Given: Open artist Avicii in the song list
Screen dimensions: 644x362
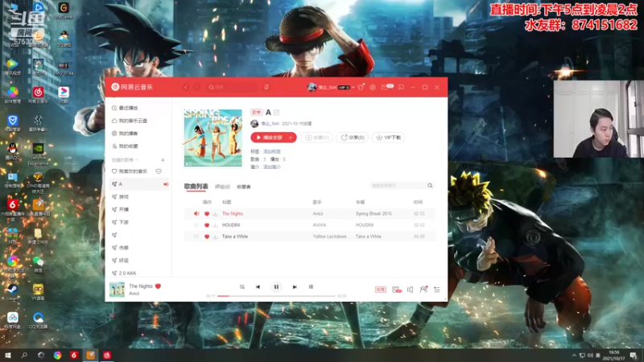Looking at the screenshot, I should point(318,214).
